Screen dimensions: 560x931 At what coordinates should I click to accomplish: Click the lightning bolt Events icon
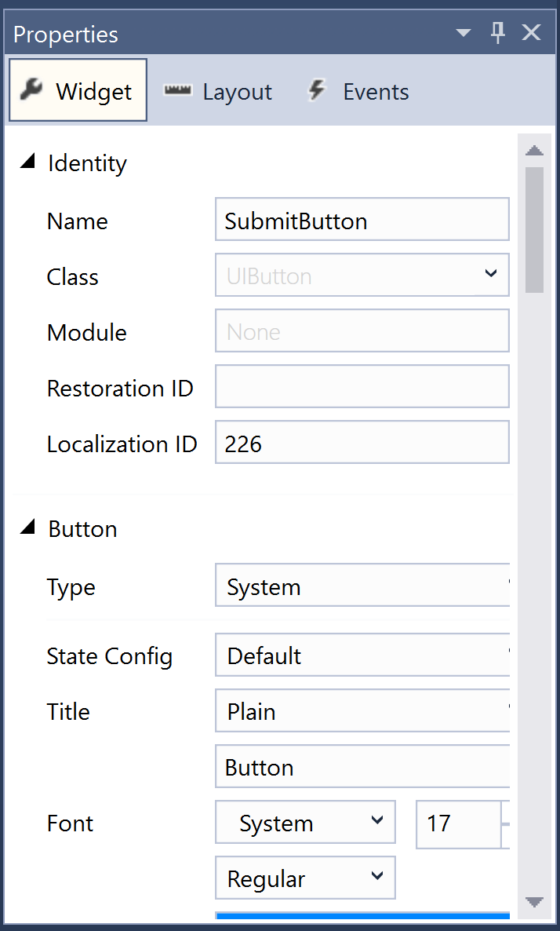pyautogui.click(x=318, y=91)
